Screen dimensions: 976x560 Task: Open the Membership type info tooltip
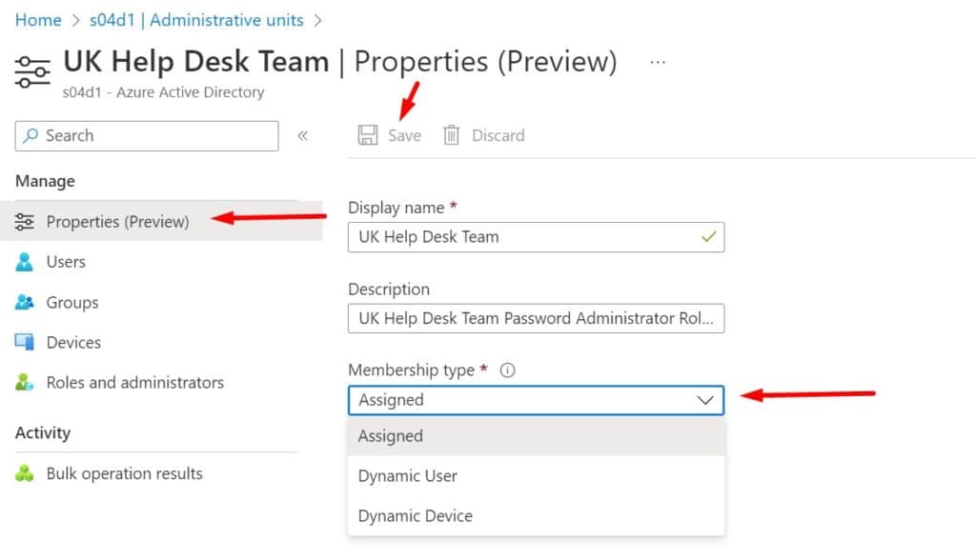508,370
